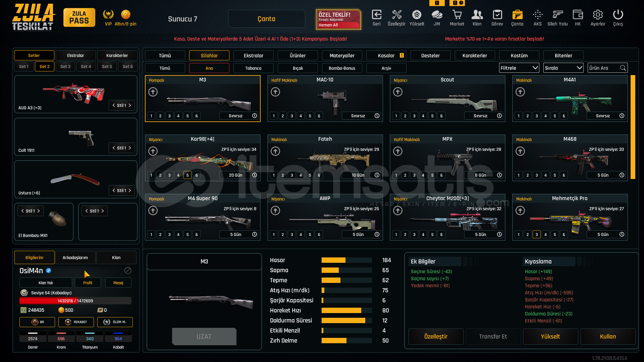Open the Tabanca subcategory tab

(253, 68)
